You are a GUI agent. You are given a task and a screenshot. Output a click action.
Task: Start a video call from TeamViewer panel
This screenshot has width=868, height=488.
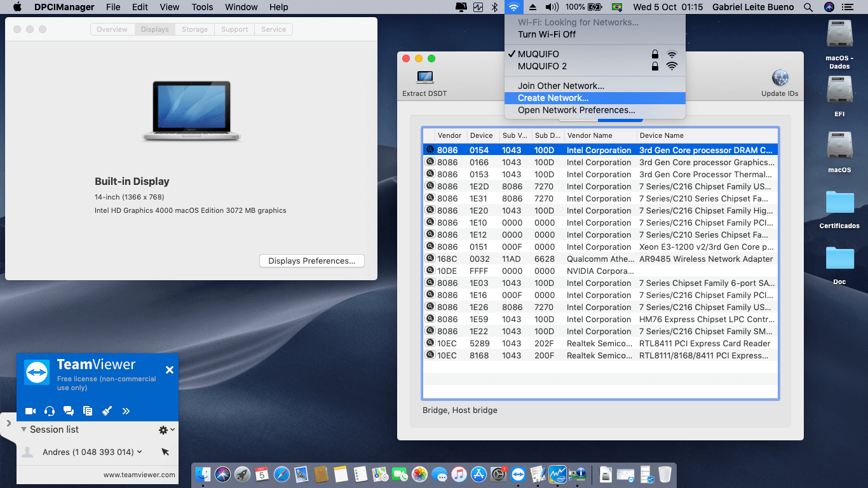click(30, 411)
